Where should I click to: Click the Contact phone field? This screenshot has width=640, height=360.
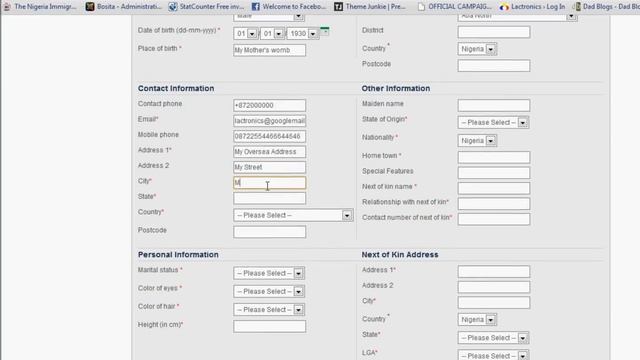269,105
